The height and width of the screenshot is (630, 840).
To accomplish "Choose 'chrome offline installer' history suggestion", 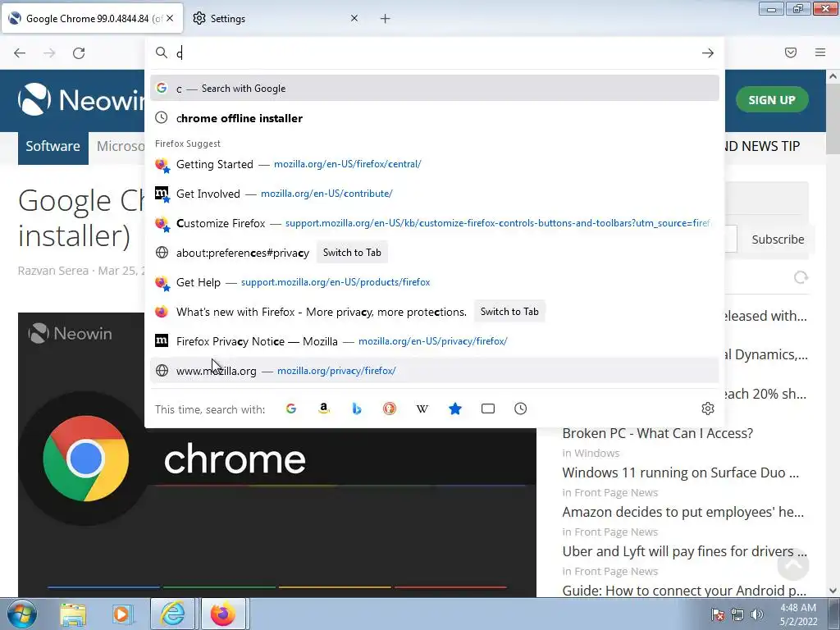I will [x=435, y=118].
